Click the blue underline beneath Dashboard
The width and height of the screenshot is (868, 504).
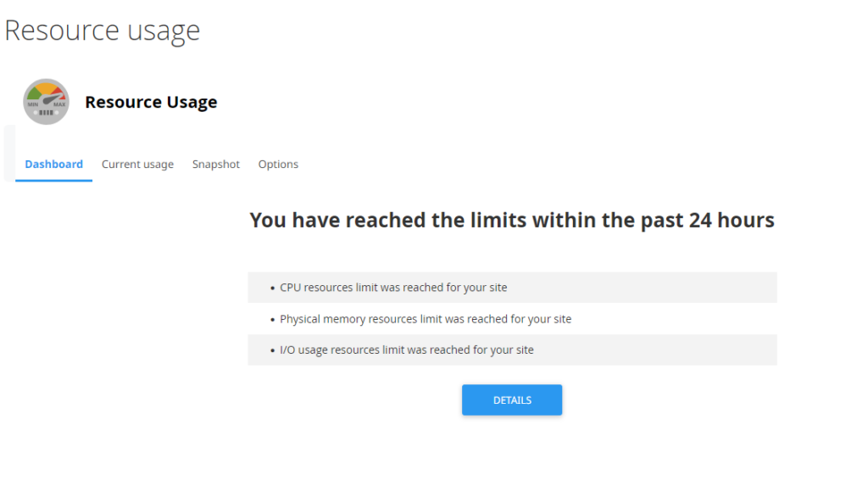[x=53, y=180]
